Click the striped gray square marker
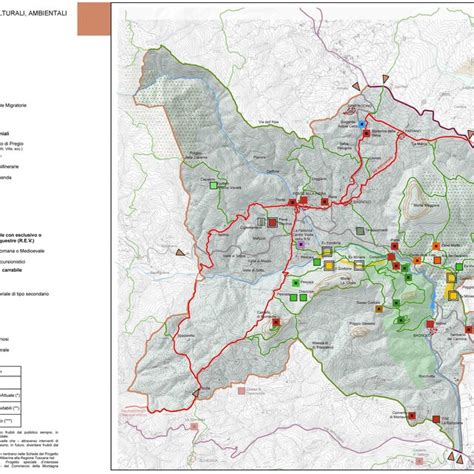Image resolution: width=474 pixels, height=474 pixels. [x=261, y=221]
